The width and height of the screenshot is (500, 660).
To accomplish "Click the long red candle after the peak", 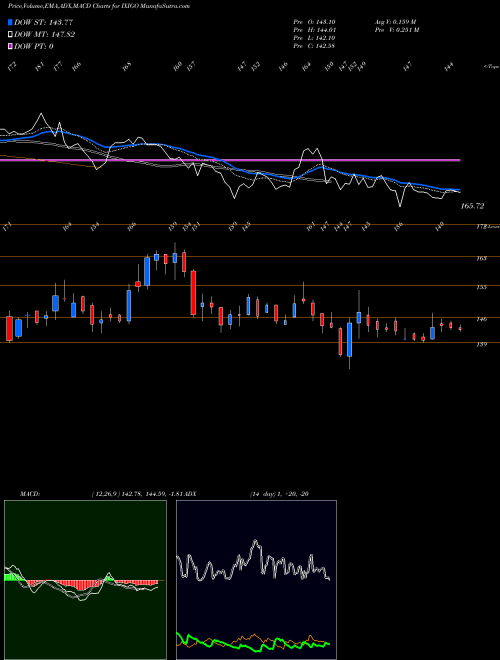I will pyautogui.click(x=193, y=293).
